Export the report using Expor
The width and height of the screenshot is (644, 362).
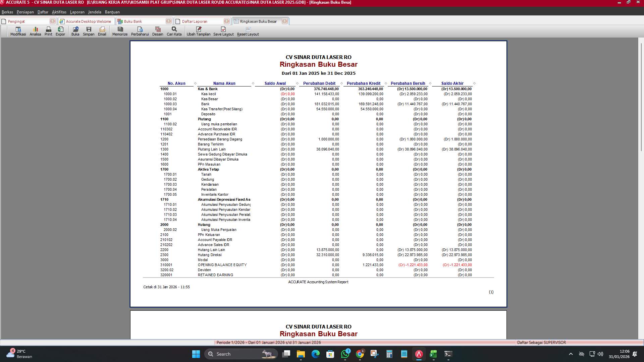click(x=60, y=32)
